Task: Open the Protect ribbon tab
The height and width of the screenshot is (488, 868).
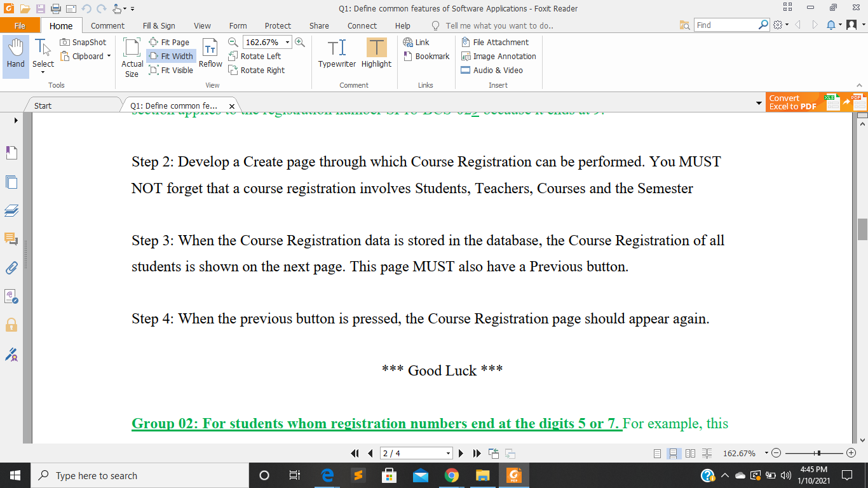Action: click(x=278, y=25)
